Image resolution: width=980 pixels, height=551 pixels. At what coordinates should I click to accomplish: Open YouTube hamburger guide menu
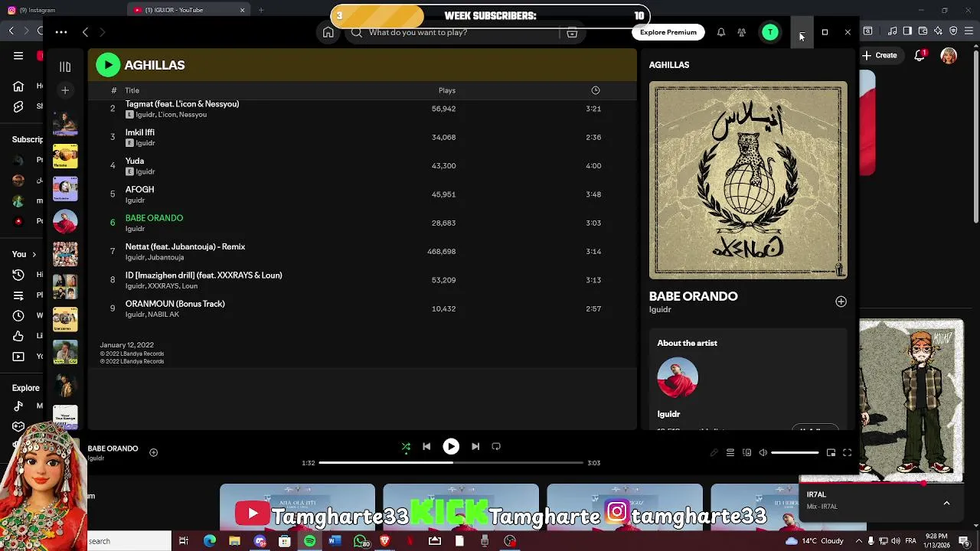click(x=18, y=55)
